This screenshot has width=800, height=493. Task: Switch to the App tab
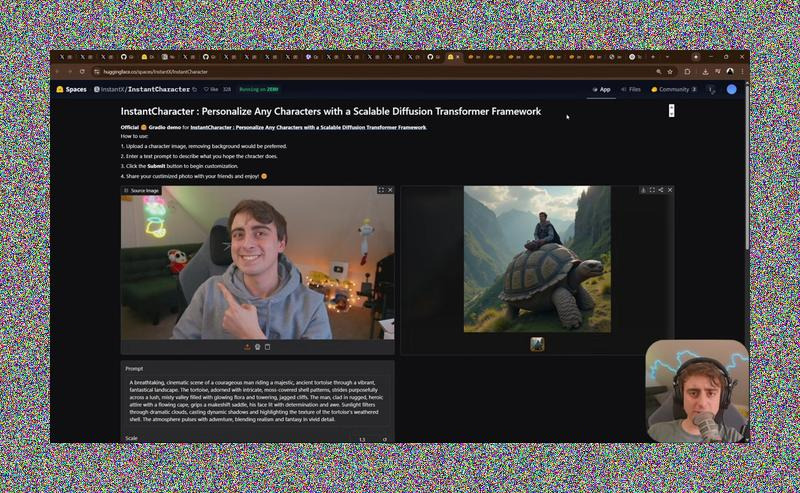(x=601, y=89)
